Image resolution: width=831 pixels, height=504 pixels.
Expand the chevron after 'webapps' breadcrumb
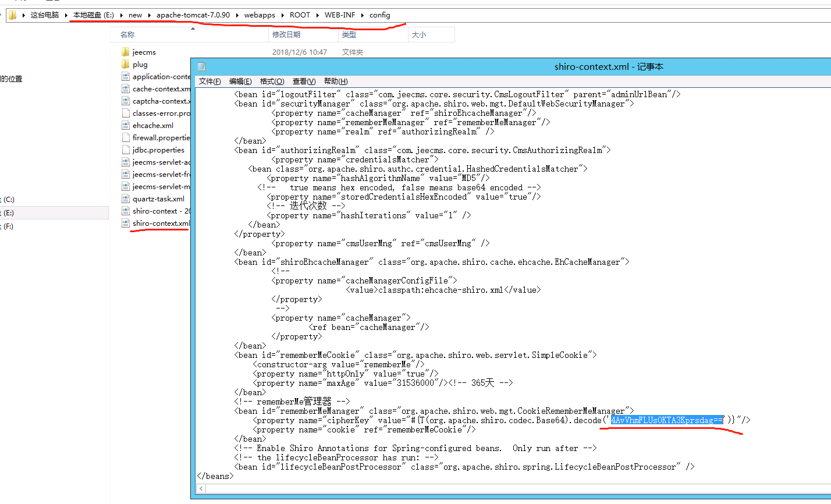[282, 15]
